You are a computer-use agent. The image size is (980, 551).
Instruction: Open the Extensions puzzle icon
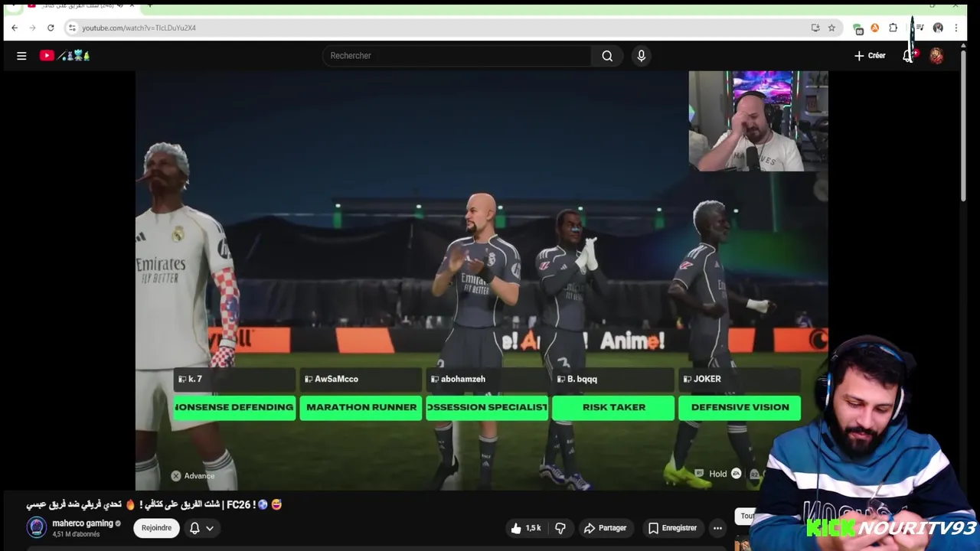pyautogui.click(x=893, y=28)
